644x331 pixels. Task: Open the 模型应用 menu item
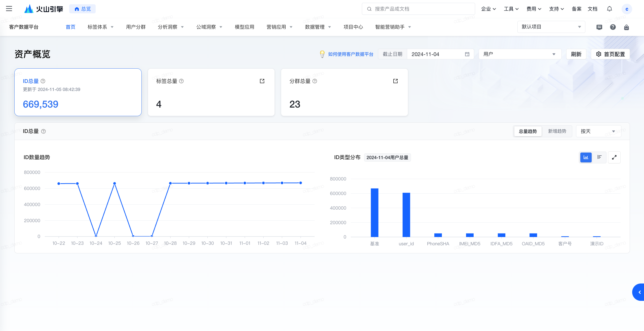pyautogui.click(x=244, y=27)
